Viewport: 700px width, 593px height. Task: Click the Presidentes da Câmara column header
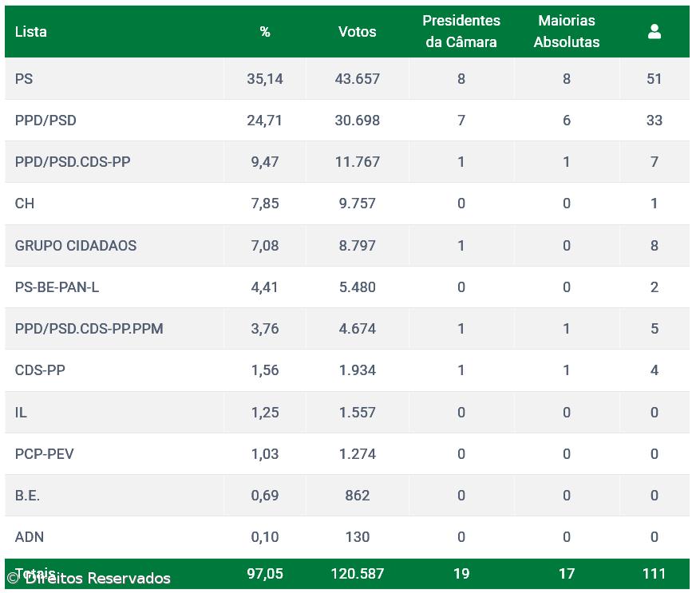[x=461, y=31]
